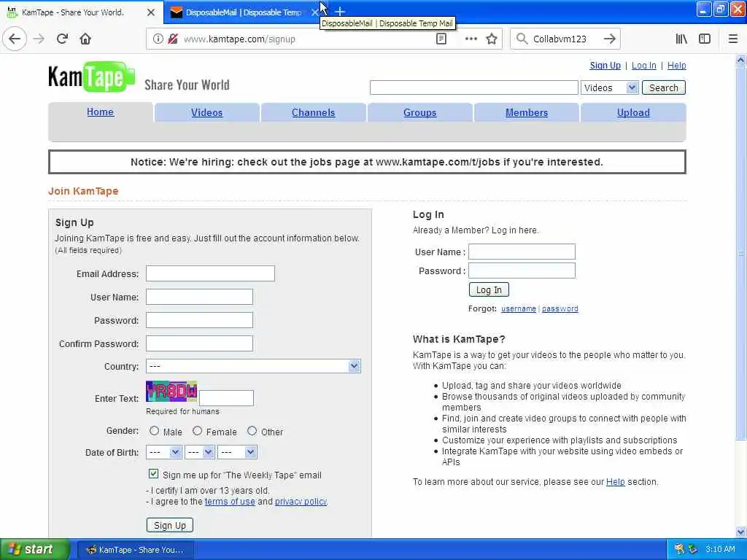Open the Upload navigation tab

[633, 112]
